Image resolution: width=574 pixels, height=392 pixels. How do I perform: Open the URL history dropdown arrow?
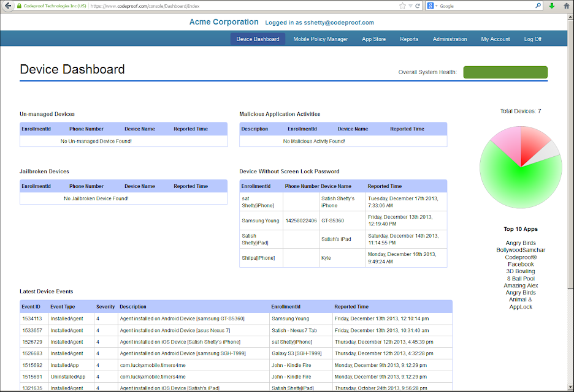point(411,6)
